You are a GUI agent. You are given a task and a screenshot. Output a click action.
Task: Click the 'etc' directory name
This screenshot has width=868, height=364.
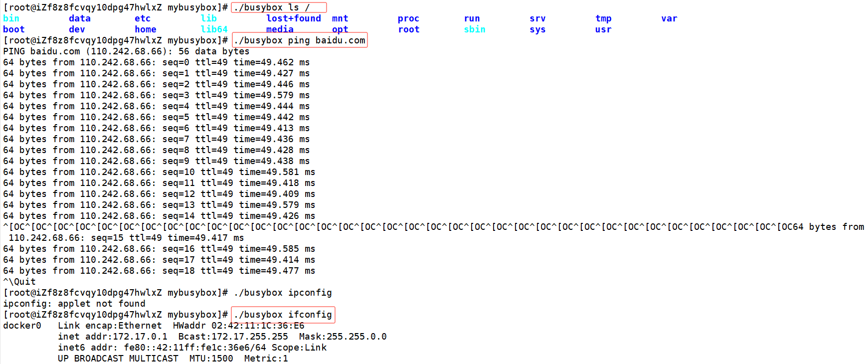tap(143, 18)
